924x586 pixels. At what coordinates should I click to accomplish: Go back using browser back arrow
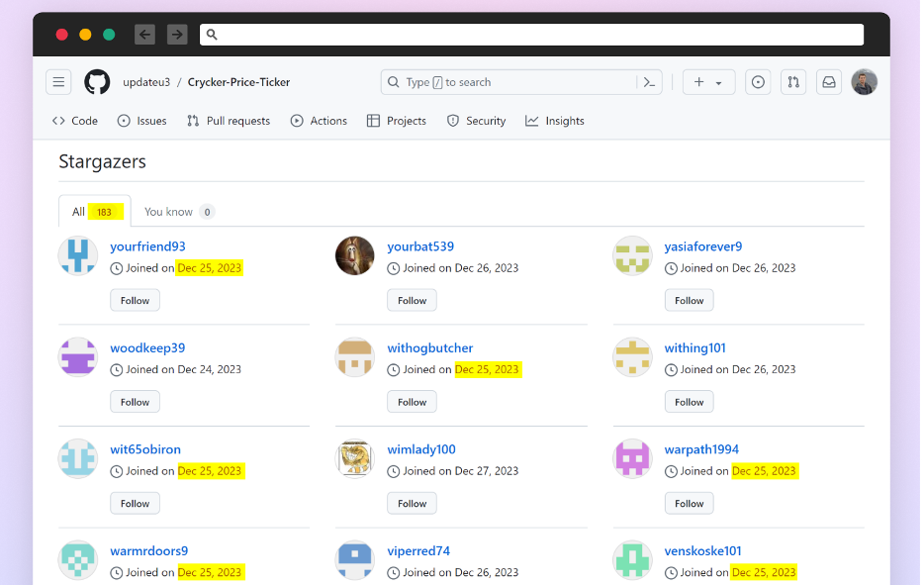tap(144, 35)
